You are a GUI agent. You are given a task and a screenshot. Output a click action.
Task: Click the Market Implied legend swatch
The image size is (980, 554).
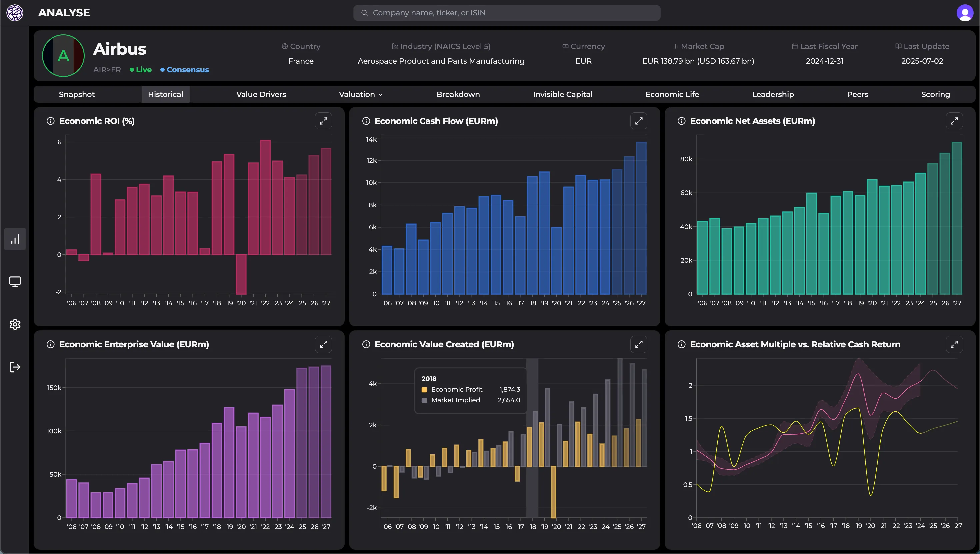[424, 400]
